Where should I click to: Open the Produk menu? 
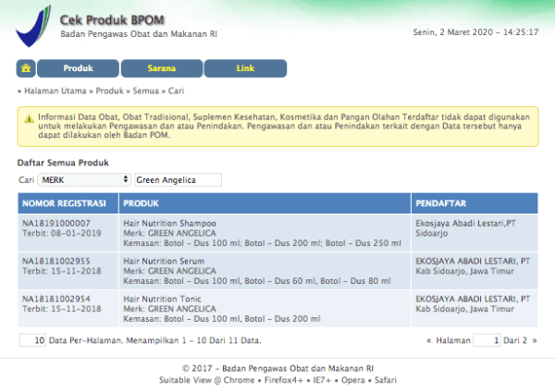point(78,68)
